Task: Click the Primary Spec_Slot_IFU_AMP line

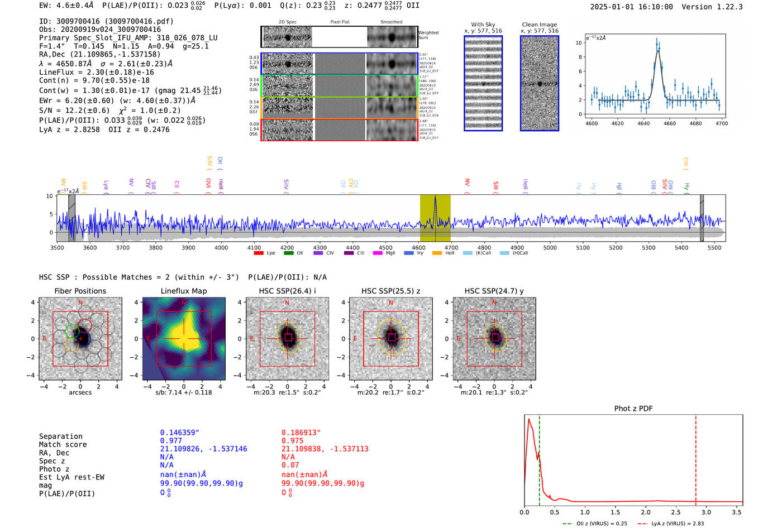Action: click(128, 38)
